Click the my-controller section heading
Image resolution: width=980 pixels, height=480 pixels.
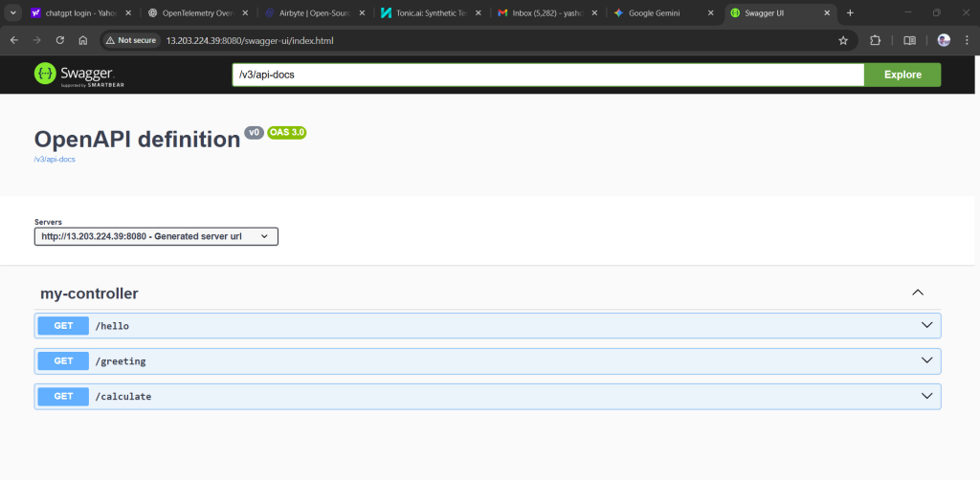(89, 294)
